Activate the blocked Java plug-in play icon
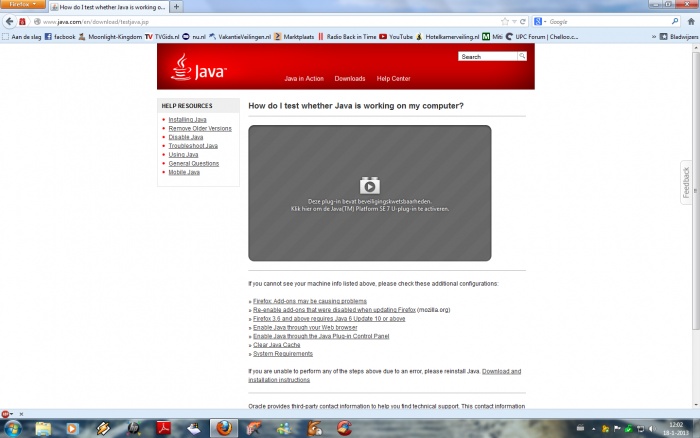700x438 pixels. (370, 185)
